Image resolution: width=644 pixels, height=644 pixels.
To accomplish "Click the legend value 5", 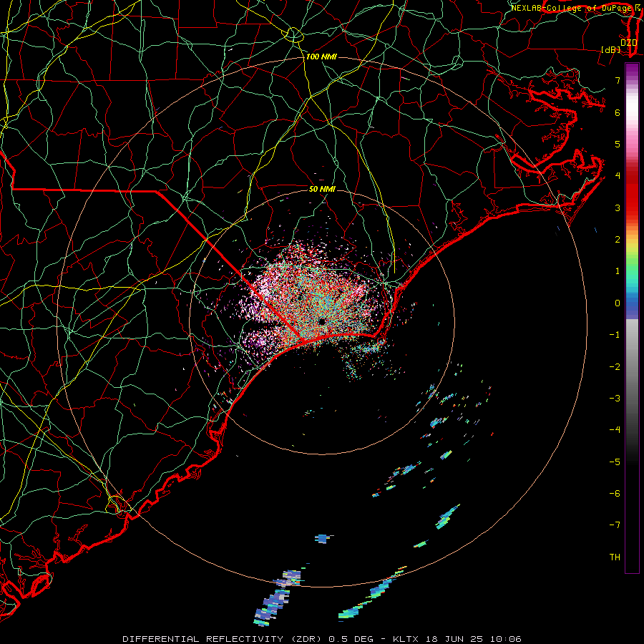I will click(x=618, y=144).
